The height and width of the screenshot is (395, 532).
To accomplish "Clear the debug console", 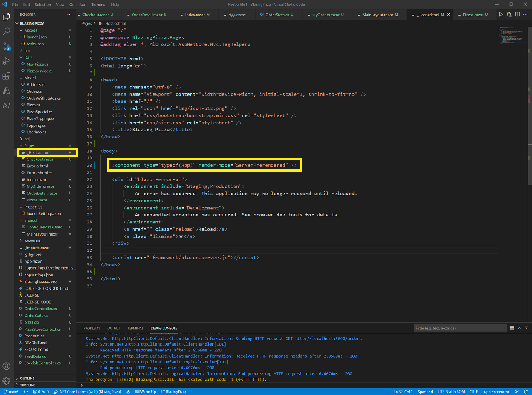I will pyautogui.click(x=512, y=328).
